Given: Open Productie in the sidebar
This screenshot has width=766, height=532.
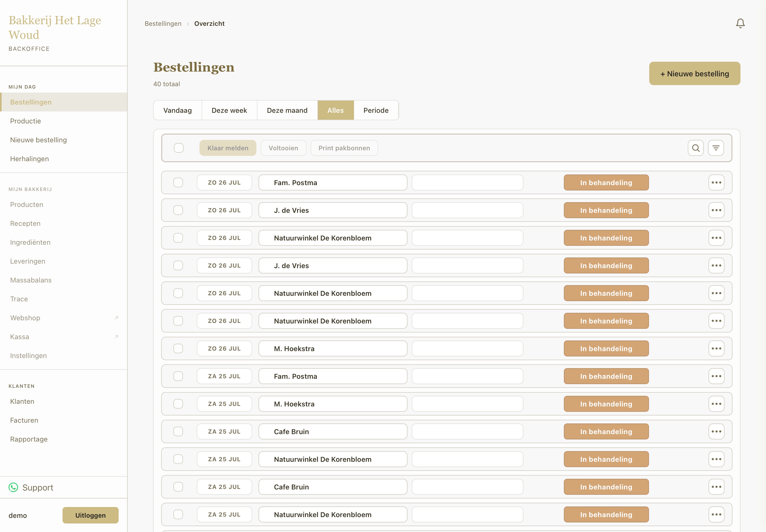Looking at the screenshot, I should point(63,121).
